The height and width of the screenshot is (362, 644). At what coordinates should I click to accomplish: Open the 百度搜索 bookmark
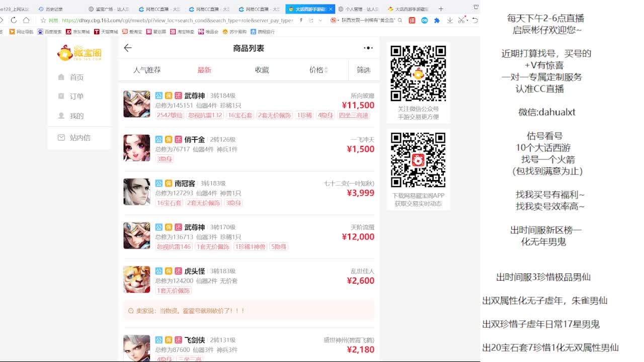[x=49, y=32]
